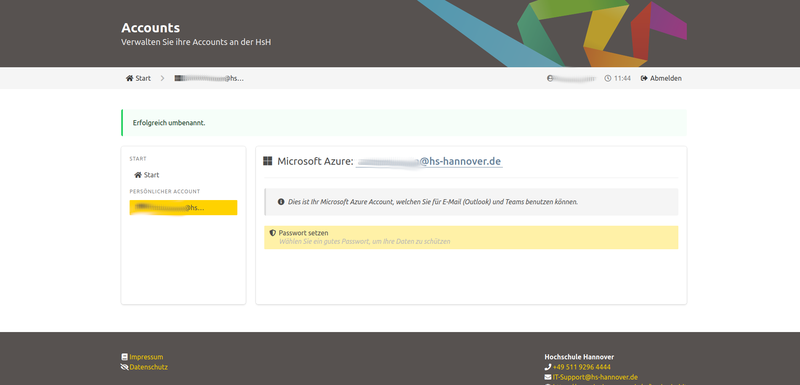The image size is (800, 385).
Task: Click the phone icon in the footer
Action: (548, 367)
